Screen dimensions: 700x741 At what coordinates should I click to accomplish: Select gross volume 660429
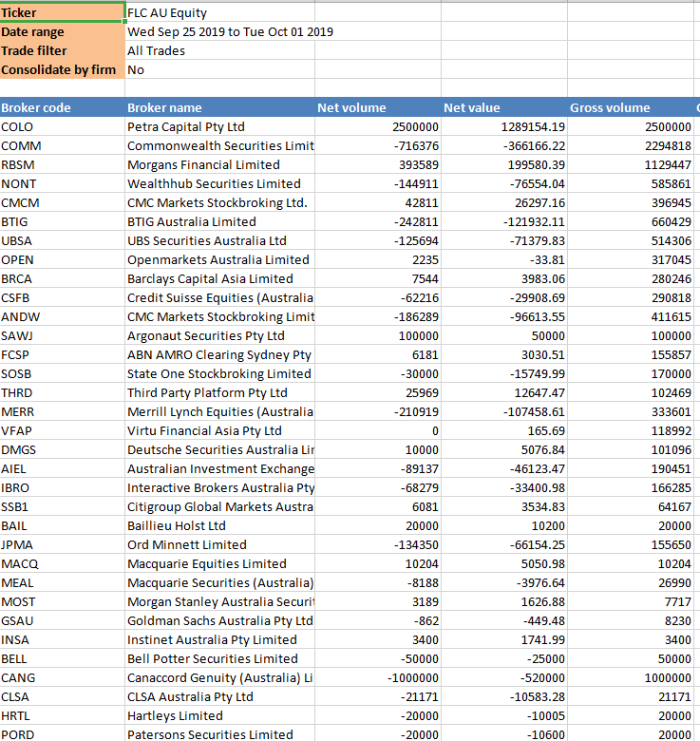631,221
